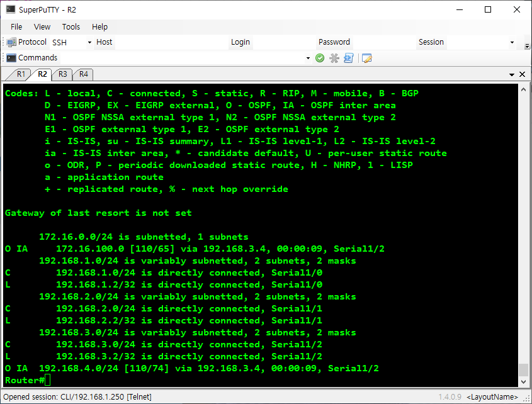
Task: Click the 1.4.0.9 version in status bar
Action: [450, 397]
